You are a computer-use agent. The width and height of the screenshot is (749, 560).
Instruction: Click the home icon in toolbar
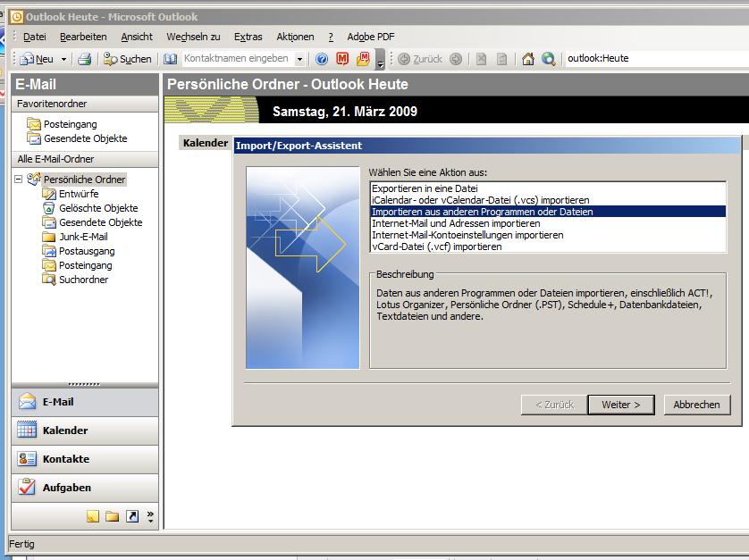point(528,59)
